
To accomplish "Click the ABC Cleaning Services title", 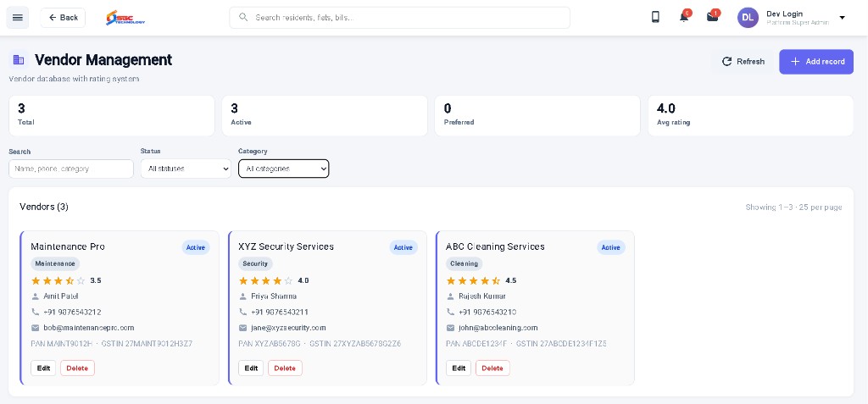I will [x=495, y=246].
